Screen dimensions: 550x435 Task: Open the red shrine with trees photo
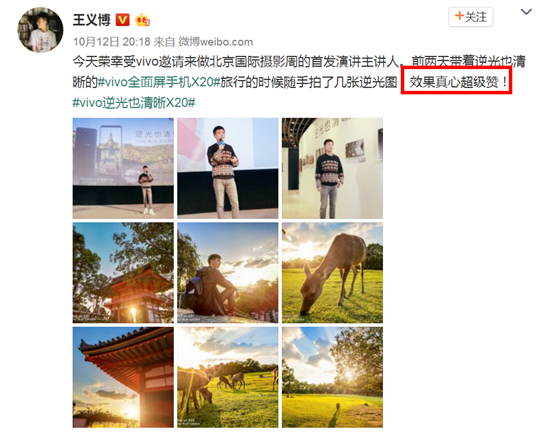click(x=123, y=273)
